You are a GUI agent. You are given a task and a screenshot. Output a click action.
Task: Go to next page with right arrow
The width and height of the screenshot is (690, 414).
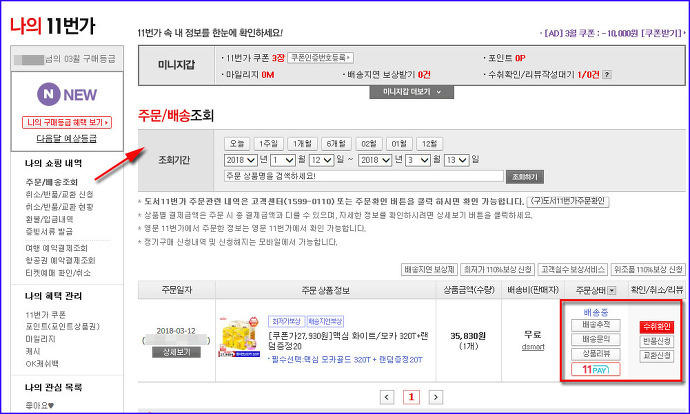pyautogui.click(x=436, y=397)
